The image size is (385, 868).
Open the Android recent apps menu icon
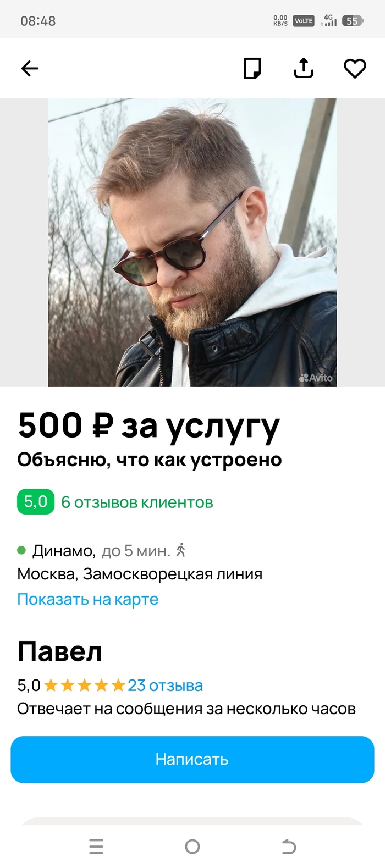pyautogui.click(x=96, y=847)
